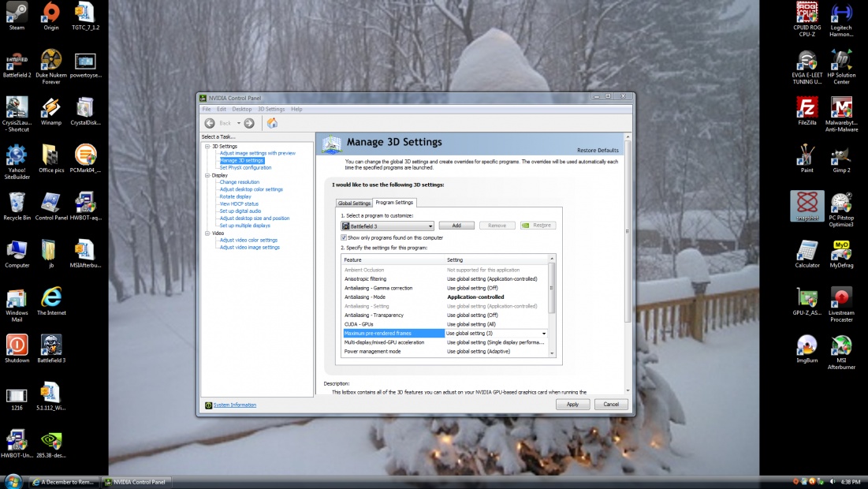Click the Forward arrow navigation button
The height and width of the screenshot is (489, 868).
tap(249, 123)
